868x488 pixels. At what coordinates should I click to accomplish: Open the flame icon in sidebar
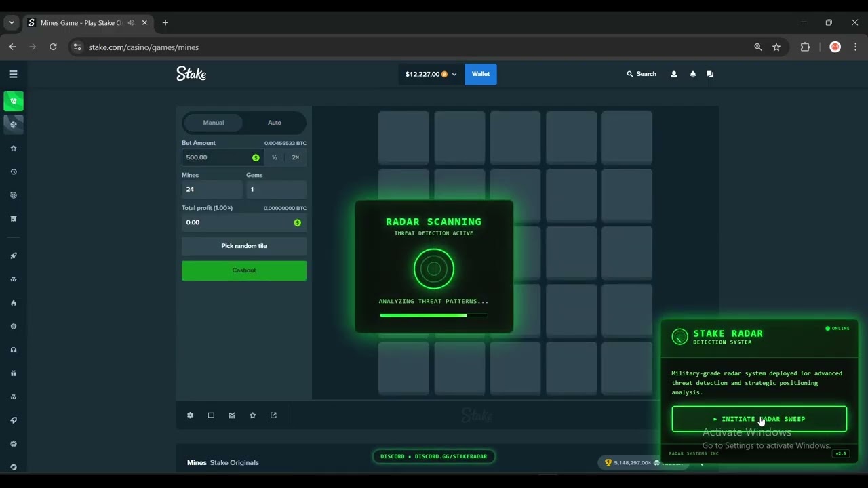pos(14,303)
